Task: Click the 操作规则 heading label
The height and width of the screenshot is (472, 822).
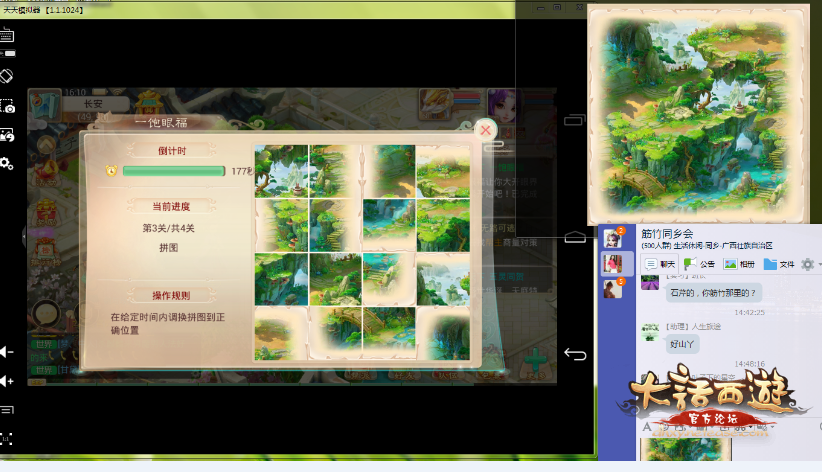Action: (x=171, y=296)
